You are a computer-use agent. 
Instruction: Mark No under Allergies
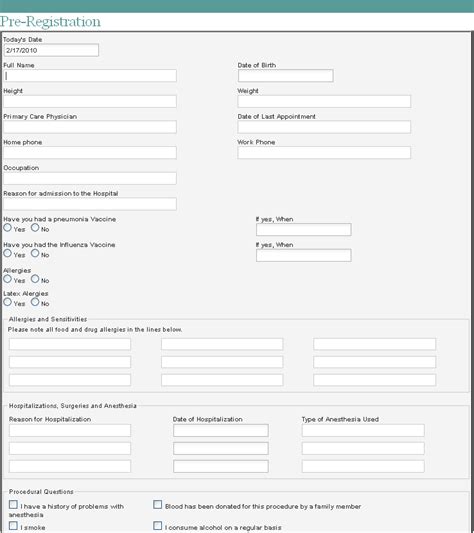coord(35,279)
